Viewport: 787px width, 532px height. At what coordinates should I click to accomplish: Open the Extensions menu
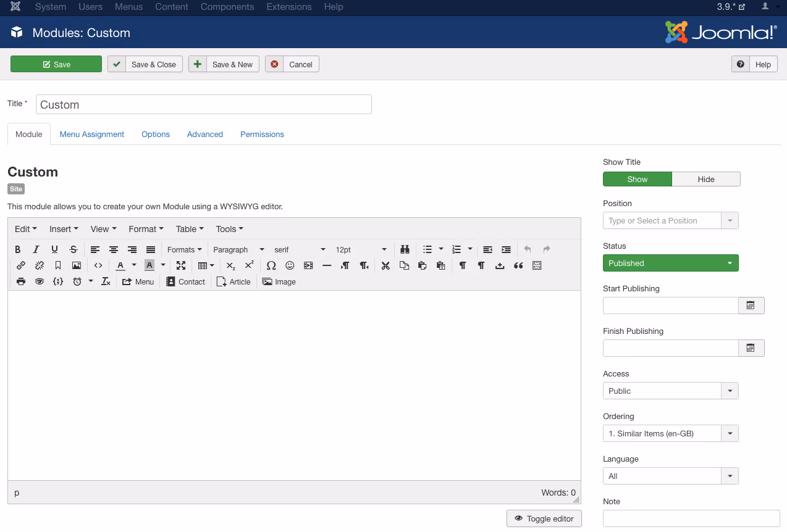pyautogui.click(x=288, y=7)
